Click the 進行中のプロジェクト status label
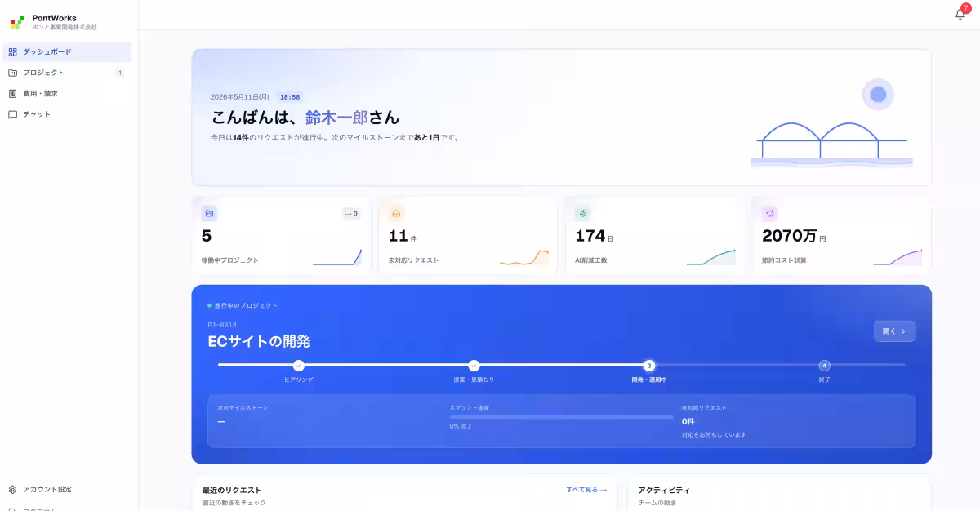This screenshot has height=511, width=980. point(246,306)
